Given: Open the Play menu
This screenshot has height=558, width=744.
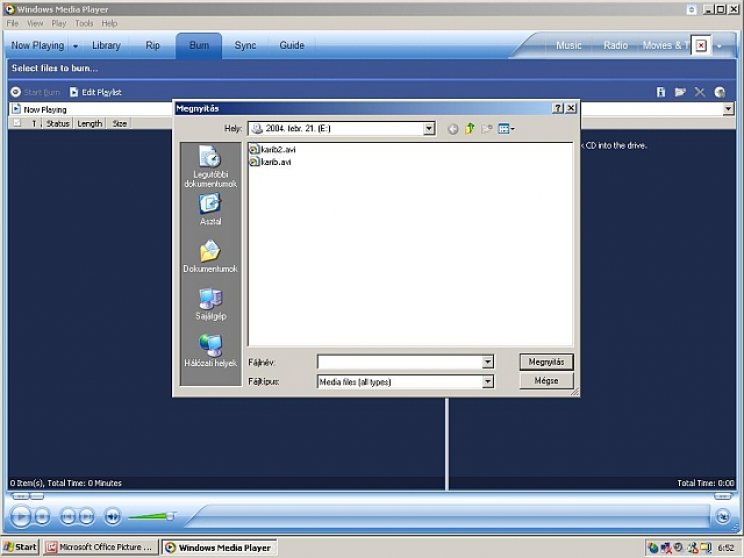Looking at the screenshot, I should pyautogui.click(x=59, y=23).
